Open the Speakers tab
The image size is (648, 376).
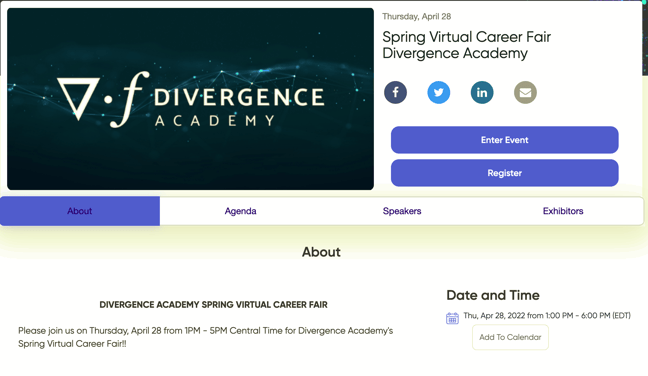[402, 211]
